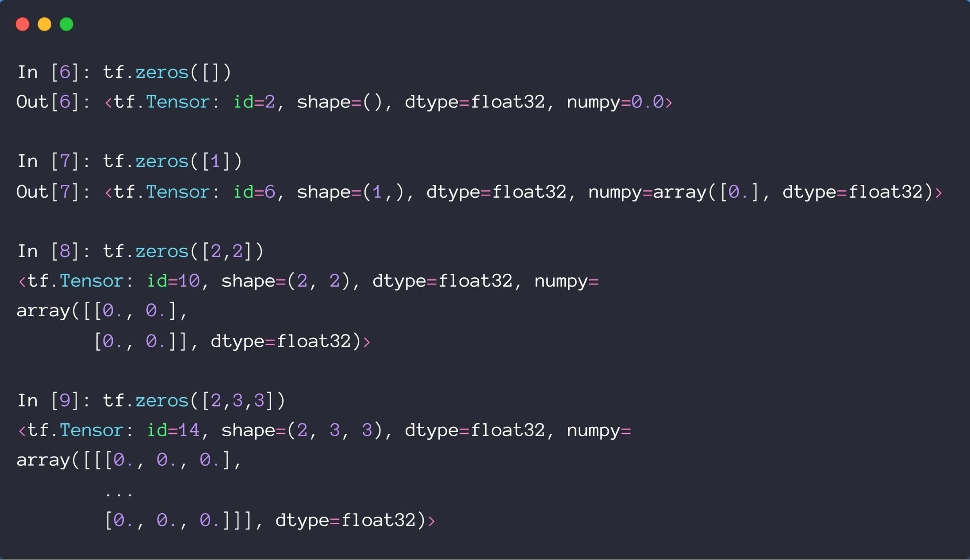The height and width of the screenshot is (560, 970).
Task: Click shape=(1,) in the Out[7] line
Action: click(350, 192)
